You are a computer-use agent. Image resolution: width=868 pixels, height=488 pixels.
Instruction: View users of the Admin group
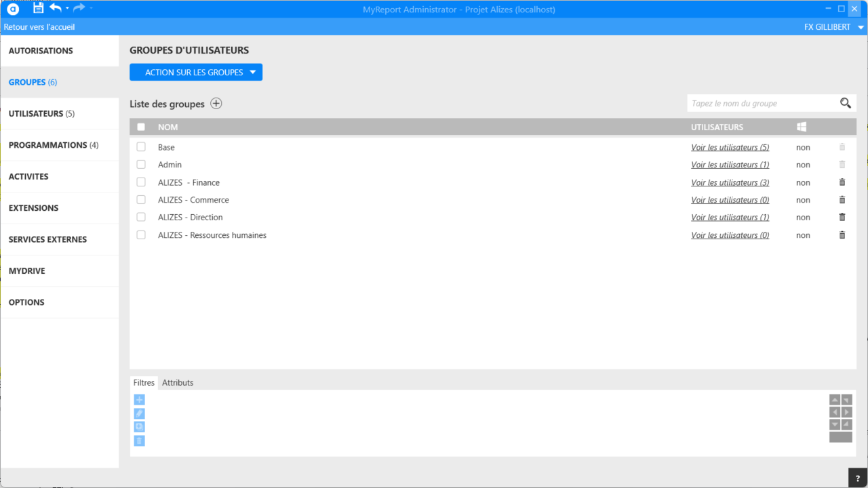pos(730,165)
